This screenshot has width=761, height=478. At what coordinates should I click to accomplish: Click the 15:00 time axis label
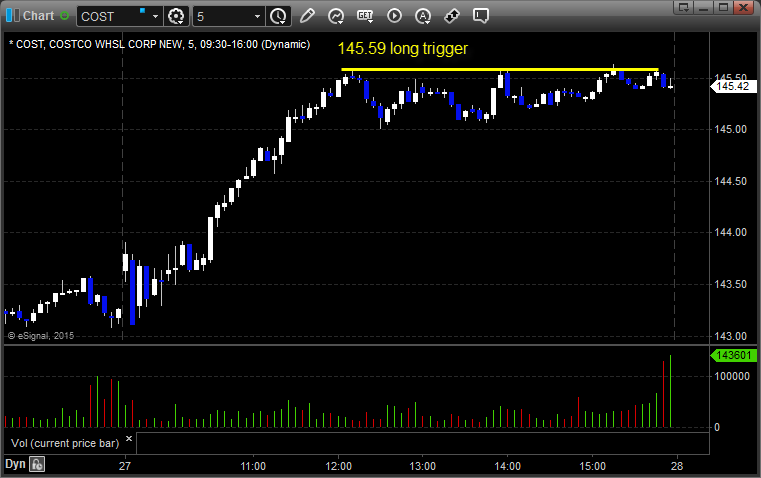tap(593, 466)
